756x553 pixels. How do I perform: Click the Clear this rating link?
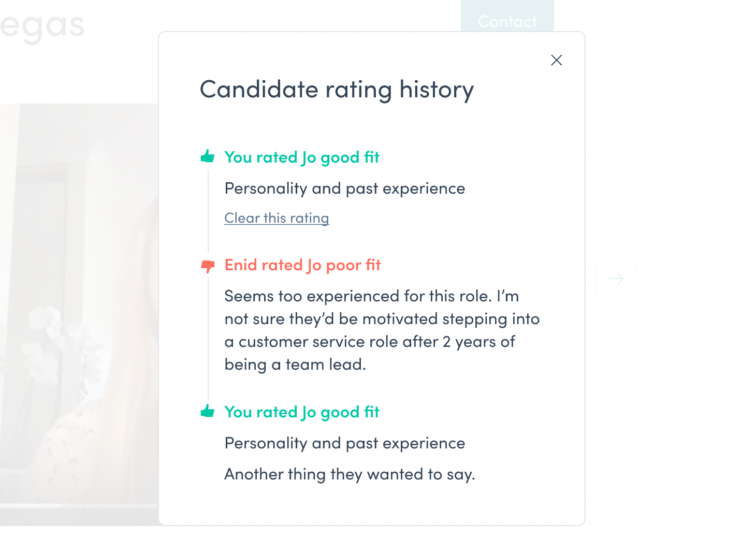pyautogui.click(x=277, y=218)
